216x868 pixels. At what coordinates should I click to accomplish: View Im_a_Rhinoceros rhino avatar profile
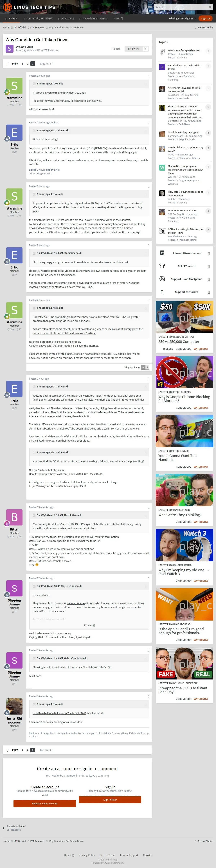(15, 706)
